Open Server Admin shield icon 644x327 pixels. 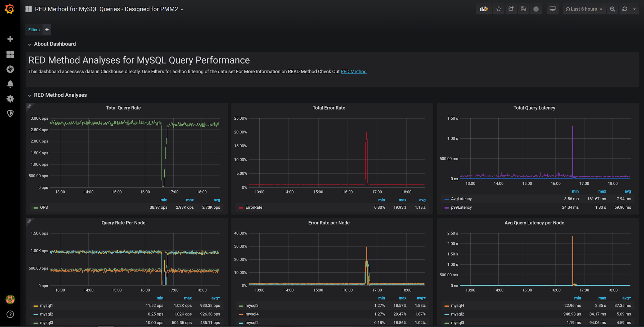pyautogui.click(x=10, y=114)
